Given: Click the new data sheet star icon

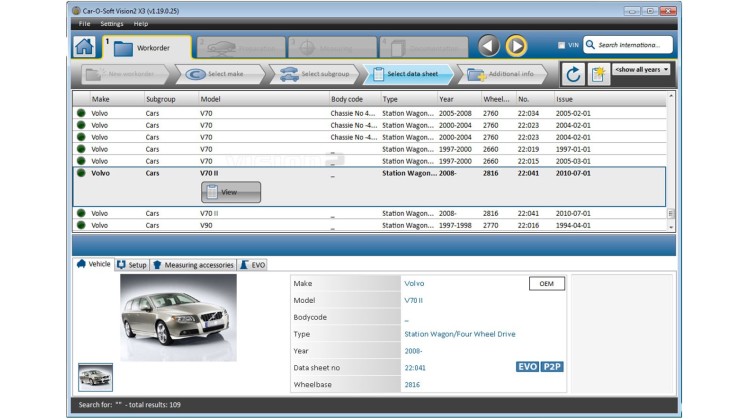Looking at the screenshot, I should (x=598, y=74).
